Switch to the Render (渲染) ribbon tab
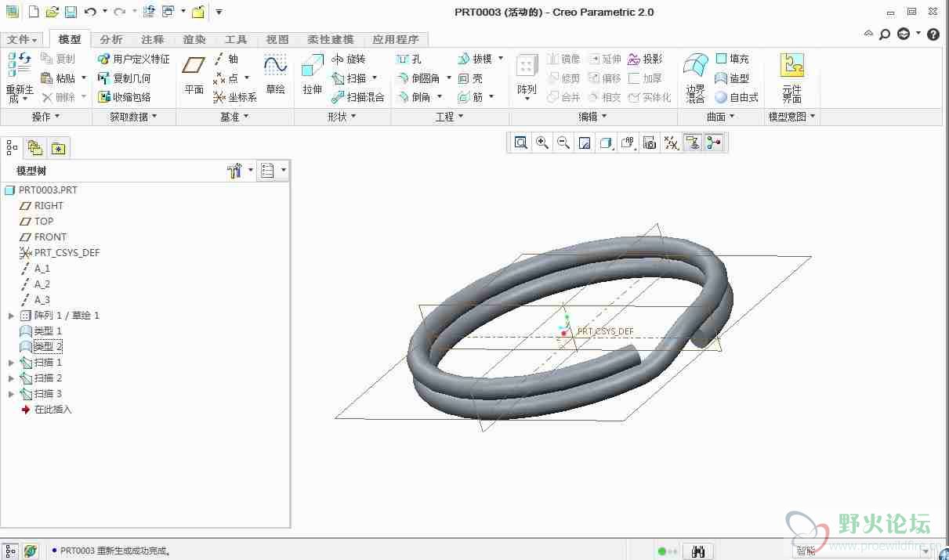 click(194, 39)
